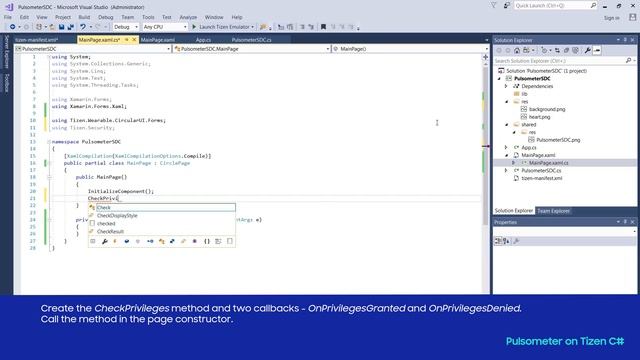Click the Navigate Backward icon
This screenshot has width=640, height=360.
coord(13,27)
